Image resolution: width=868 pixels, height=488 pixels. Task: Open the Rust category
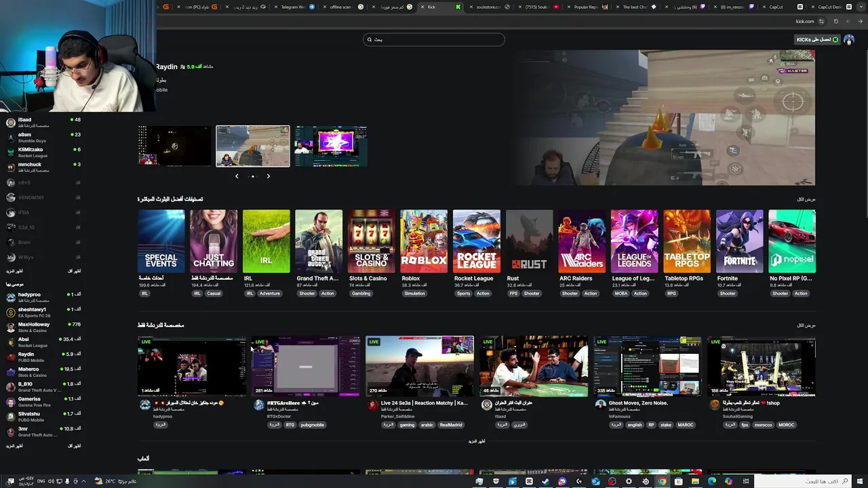tap(529, 241)
